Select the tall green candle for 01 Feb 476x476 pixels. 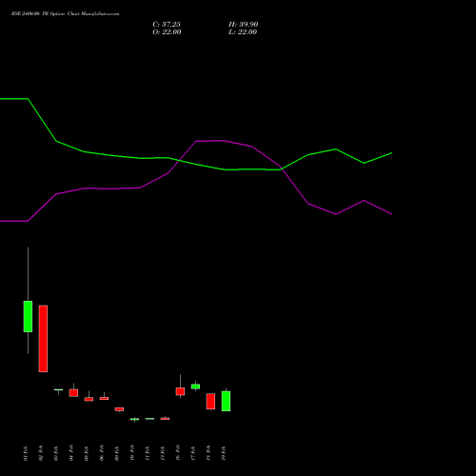28,316
